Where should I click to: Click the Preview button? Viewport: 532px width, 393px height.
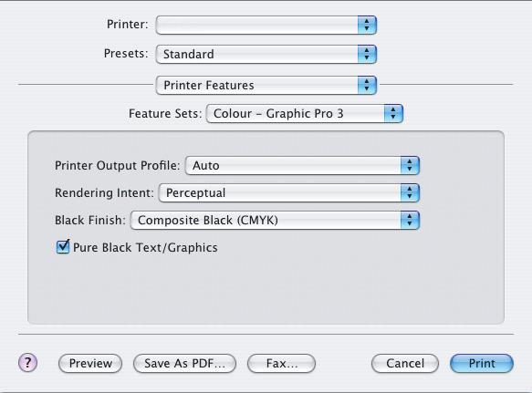(x=90, y=363)
